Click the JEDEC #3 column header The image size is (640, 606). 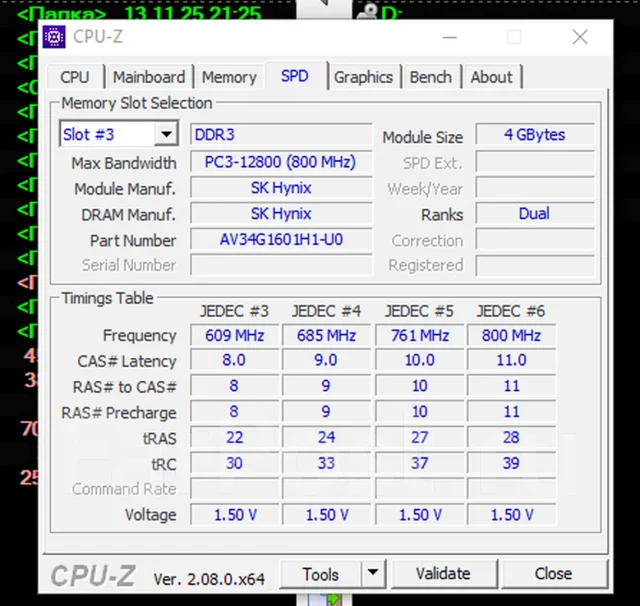[234, 311]
